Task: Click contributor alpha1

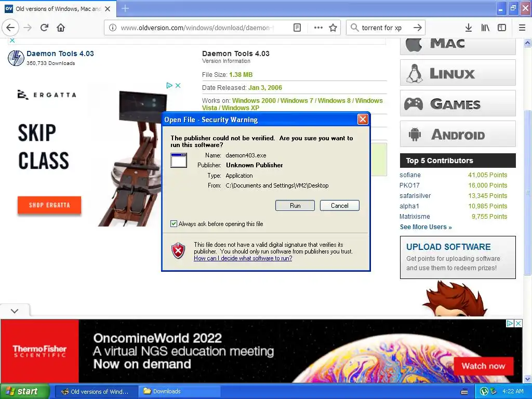Action: [x=409, y=206]
